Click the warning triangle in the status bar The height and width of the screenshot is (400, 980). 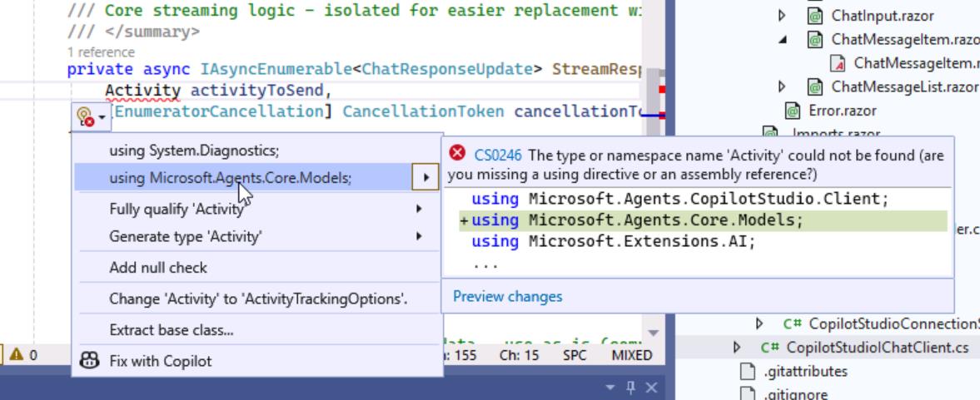point(15,355)
